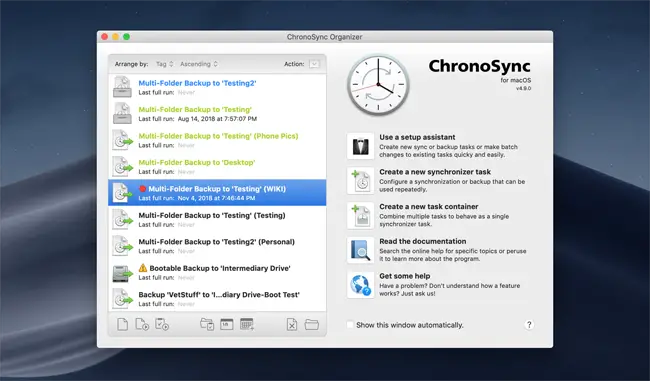Click the clipboard-check-with-play icon
This screenshot has width=650, height=381.
pyautogui.click(x=162, y=324)
